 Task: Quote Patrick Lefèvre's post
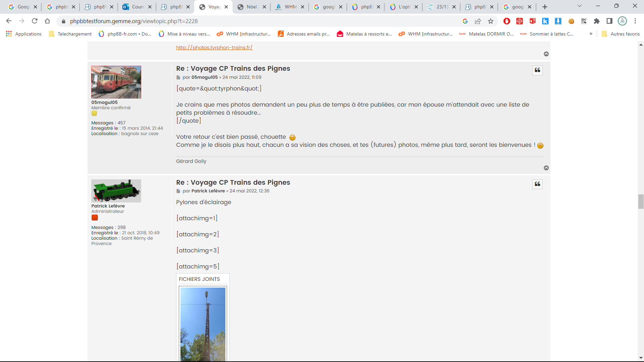pyautogui.click(x=537, y=184)
